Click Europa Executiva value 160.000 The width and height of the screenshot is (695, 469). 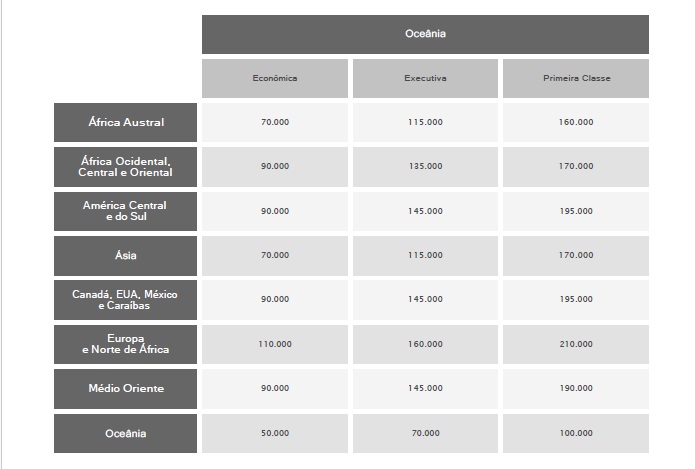425,344
